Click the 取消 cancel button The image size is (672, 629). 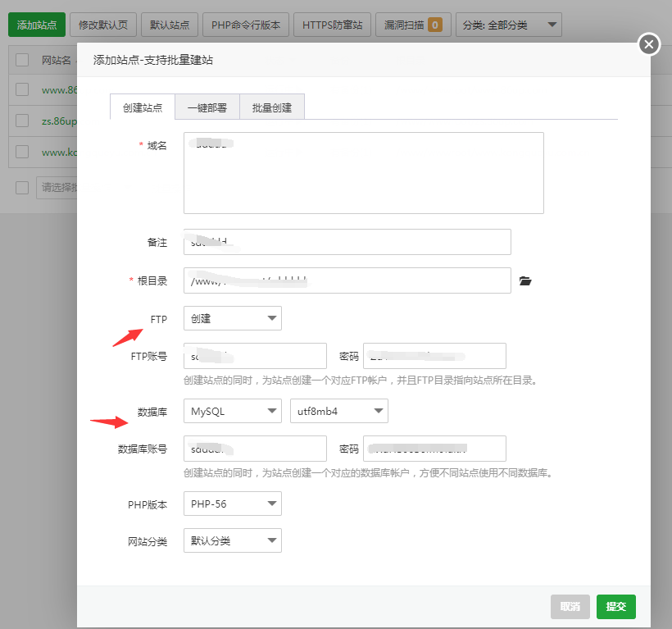click(x=570, y=606)
